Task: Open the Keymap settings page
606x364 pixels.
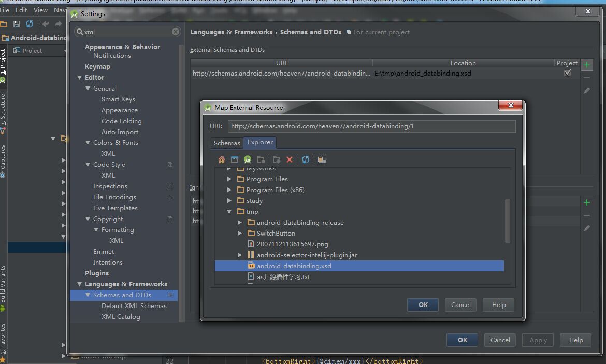Action: coord(97,66)
